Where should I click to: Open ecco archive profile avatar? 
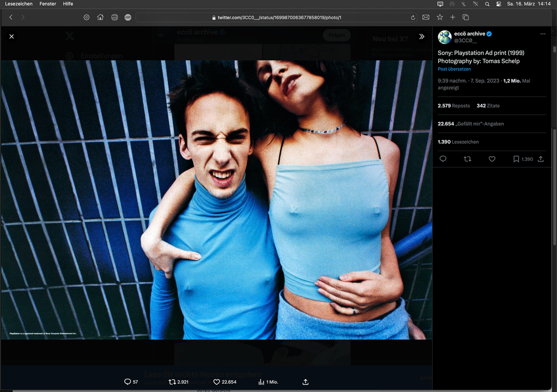(x=445, y=37)
